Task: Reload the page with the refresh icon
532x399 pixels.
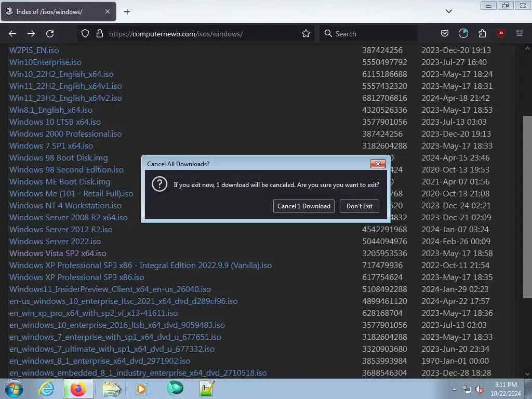Action: tap(50, 34)
